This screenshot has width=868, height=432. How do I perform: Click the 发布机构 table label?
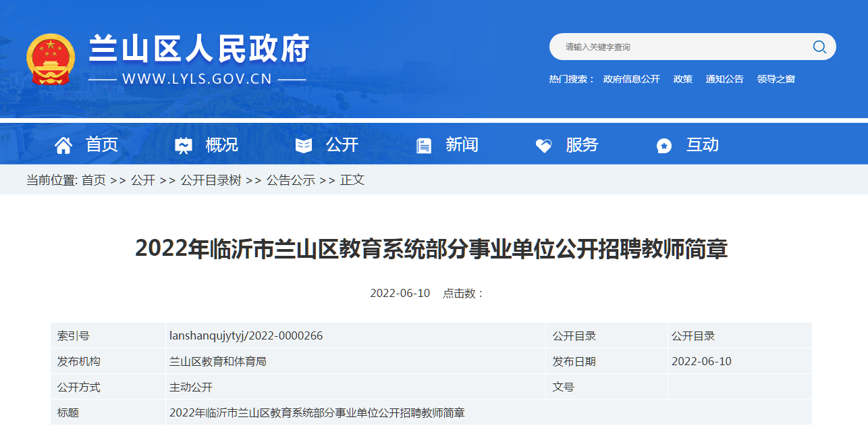click(79, 361)
